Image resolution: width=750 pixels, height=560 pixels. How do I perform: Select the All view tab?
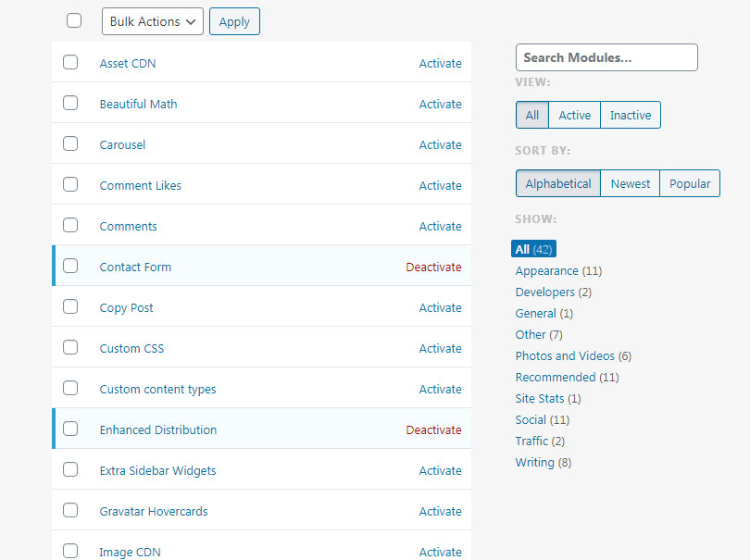[532, 115]
